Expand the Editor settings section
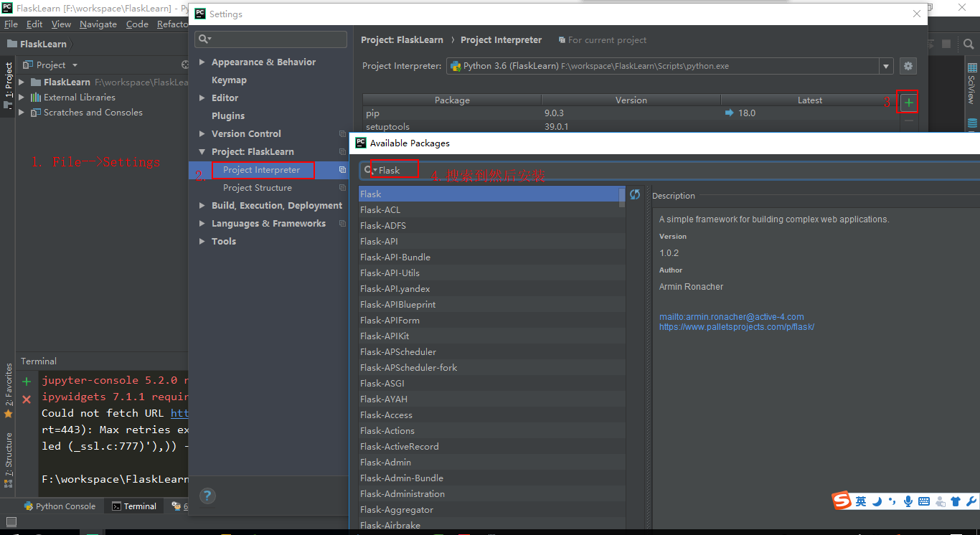The height and width of the screenshot is (535, 980). pos(202,98)
